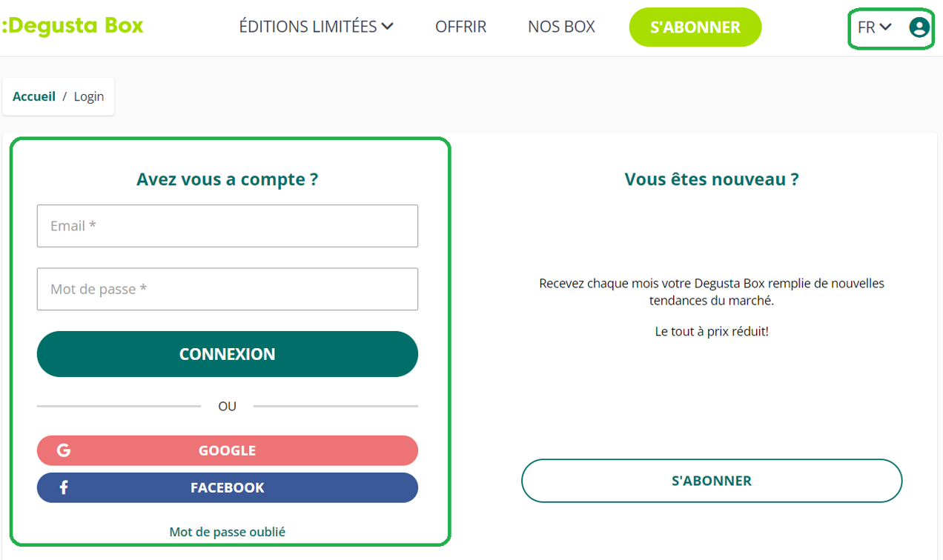Open the FR language selector
The image size is (943, 560).
click(875, 27)
